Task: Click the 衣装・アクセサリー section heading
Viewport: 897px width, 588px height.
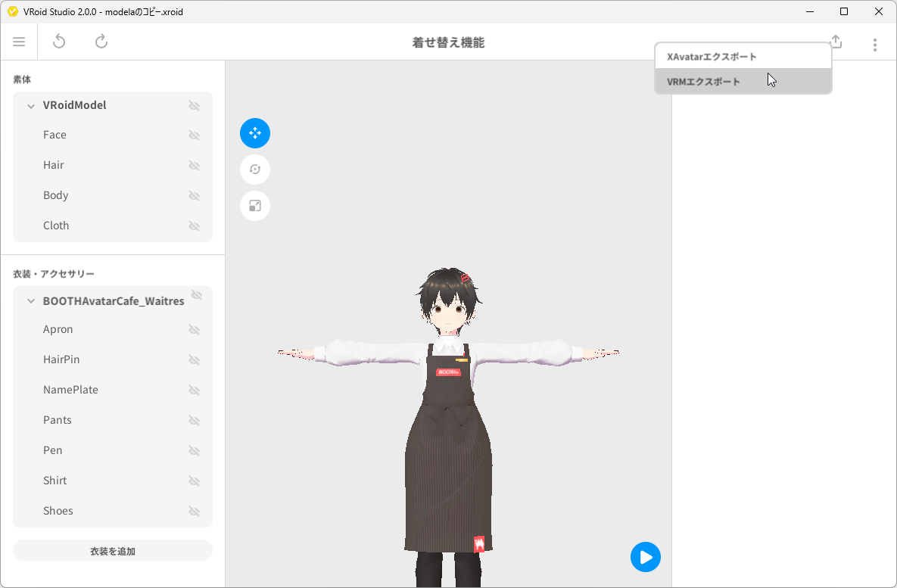Action: [x=54, y=274]
